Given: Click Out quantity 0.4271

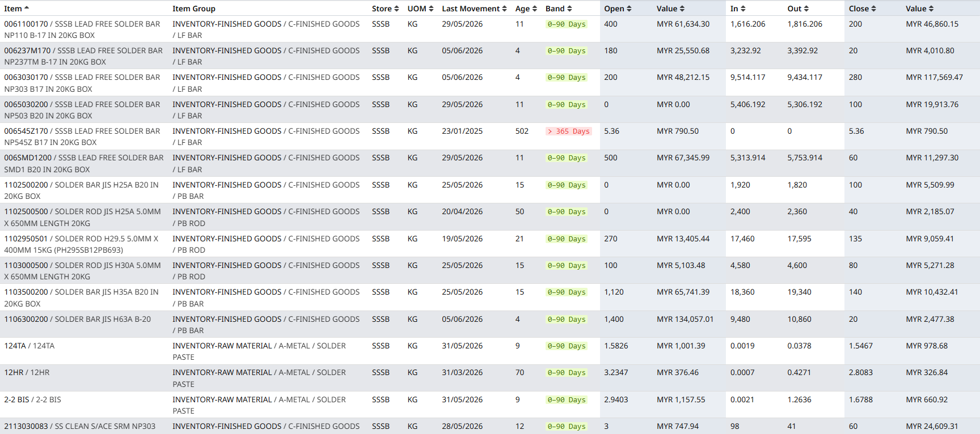Looking at the screenshot, I should coord(799,372).
